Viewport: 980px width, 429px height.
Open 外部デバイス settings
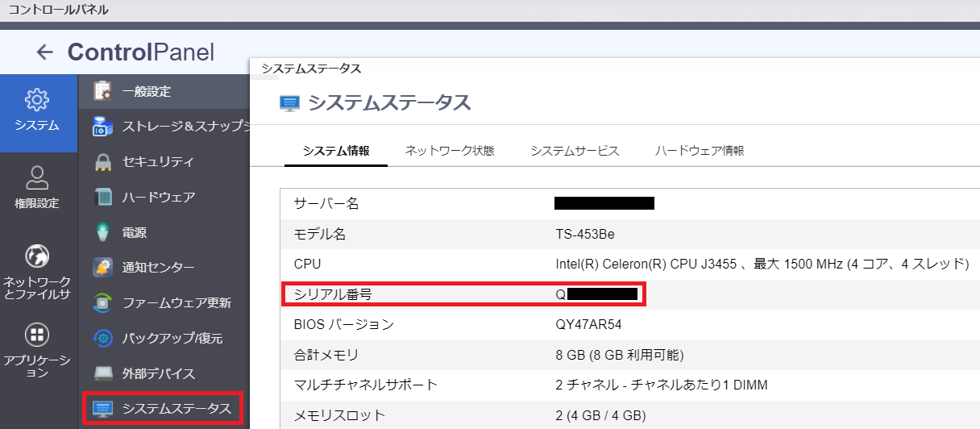click(158, 374)
